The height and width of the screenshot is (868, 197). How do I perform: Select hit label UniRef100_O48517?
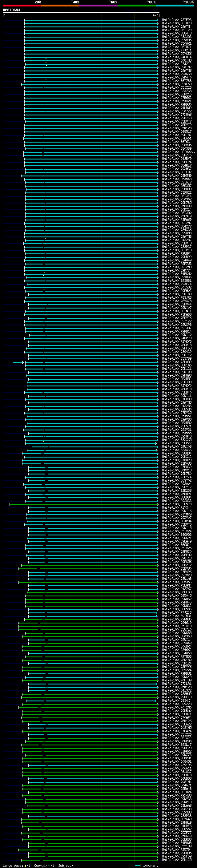tap(176, 132)
